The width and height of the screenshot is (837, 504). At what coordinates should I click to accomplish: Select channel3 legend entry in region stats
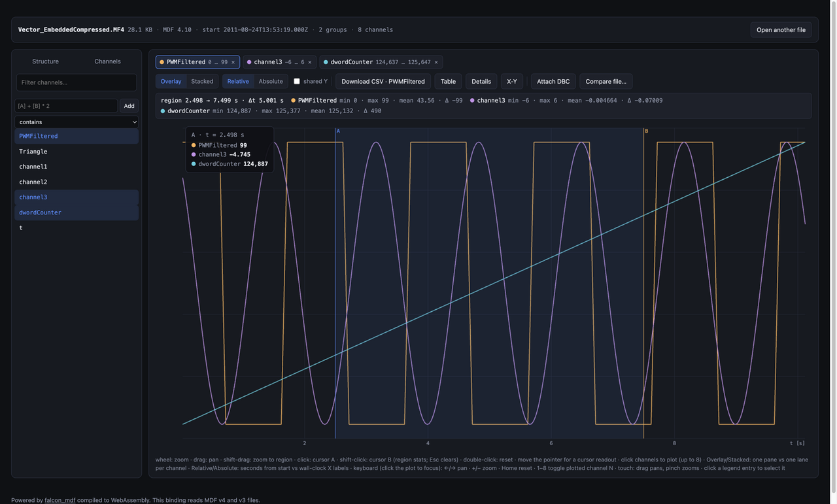(x=487, y=101)
